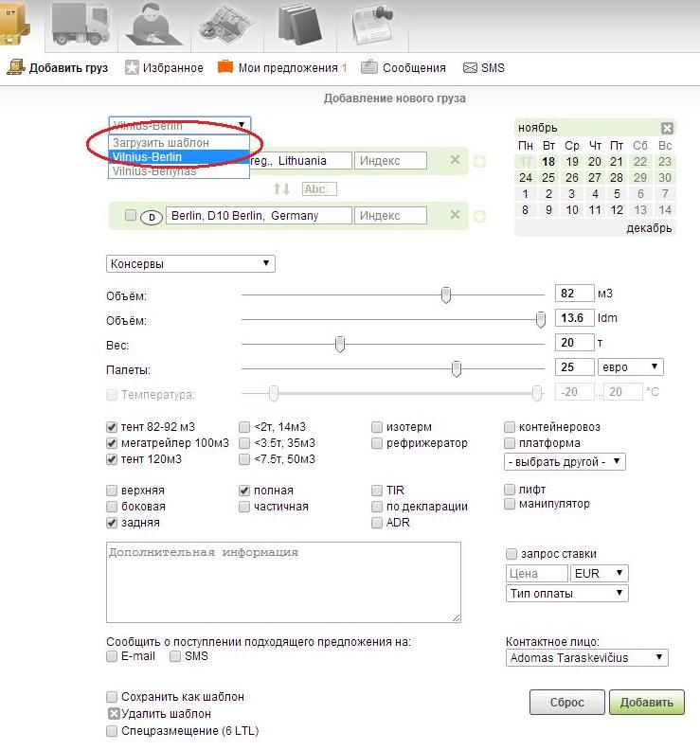The width and height of the screenshot is (700, 750).
Task: Enable the Температура checkbox
Action: coord(112,395)
